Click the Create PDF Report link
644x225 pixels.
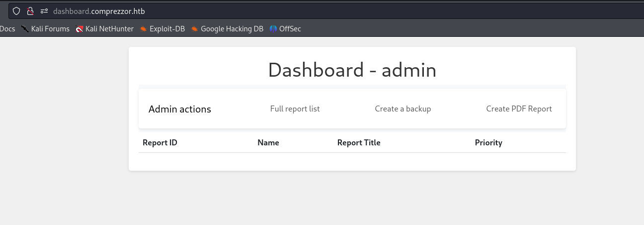(x=519, y=109)
